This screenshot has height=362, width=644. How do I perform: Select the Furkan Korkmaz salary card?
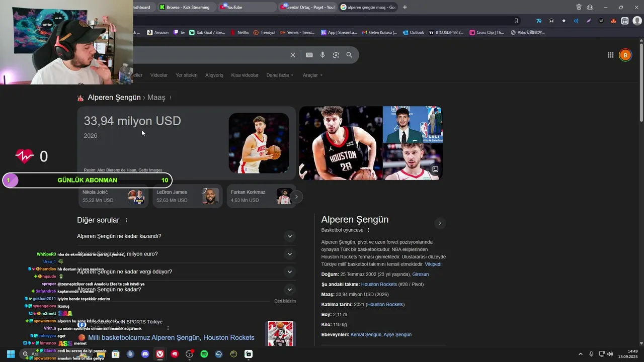click(x=261, y=196)
